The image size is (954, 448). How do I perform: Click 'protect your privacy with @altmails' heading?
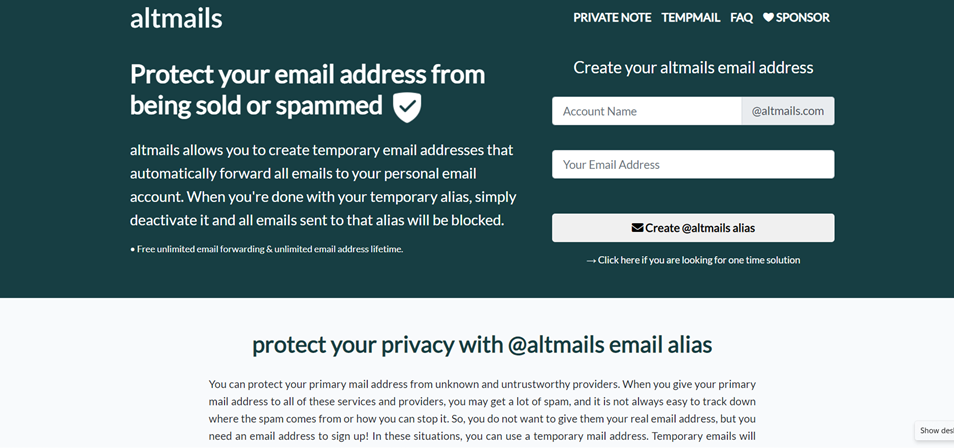click(x=482, y=345)
